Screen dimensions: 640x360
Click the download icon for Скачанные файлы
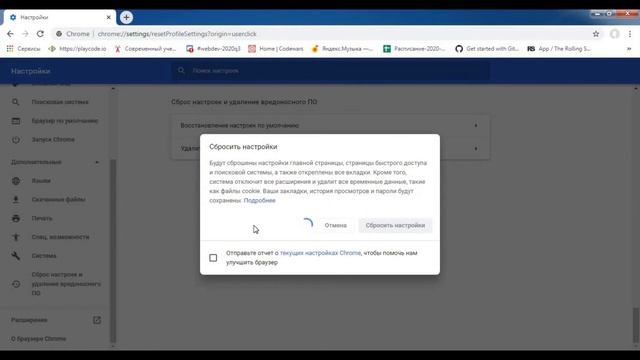16,200
